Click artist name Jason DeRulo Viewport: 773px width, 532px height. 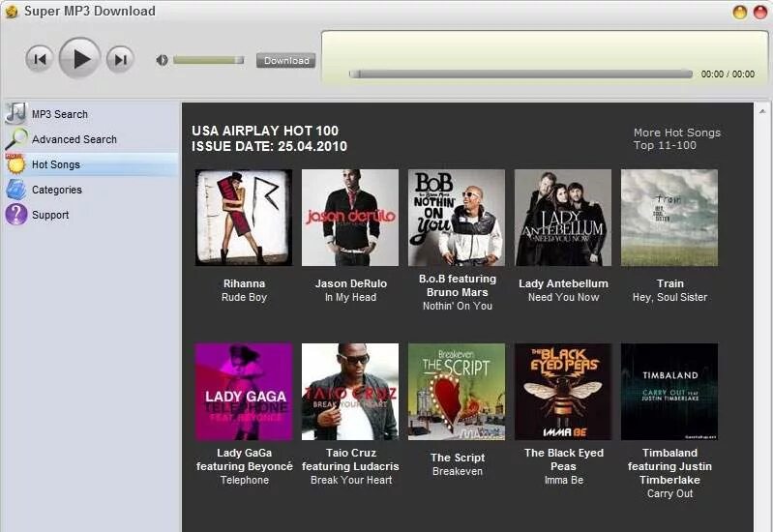351,283
